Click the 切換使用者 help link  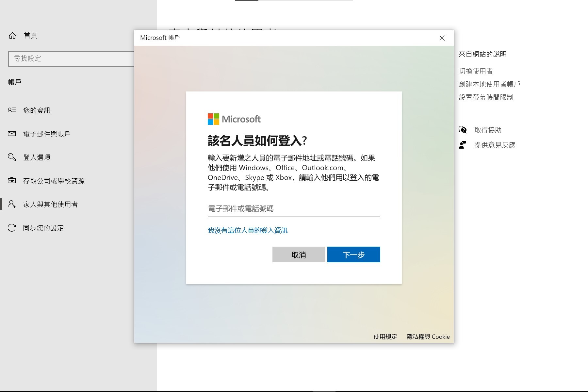(x=476, y=71)
